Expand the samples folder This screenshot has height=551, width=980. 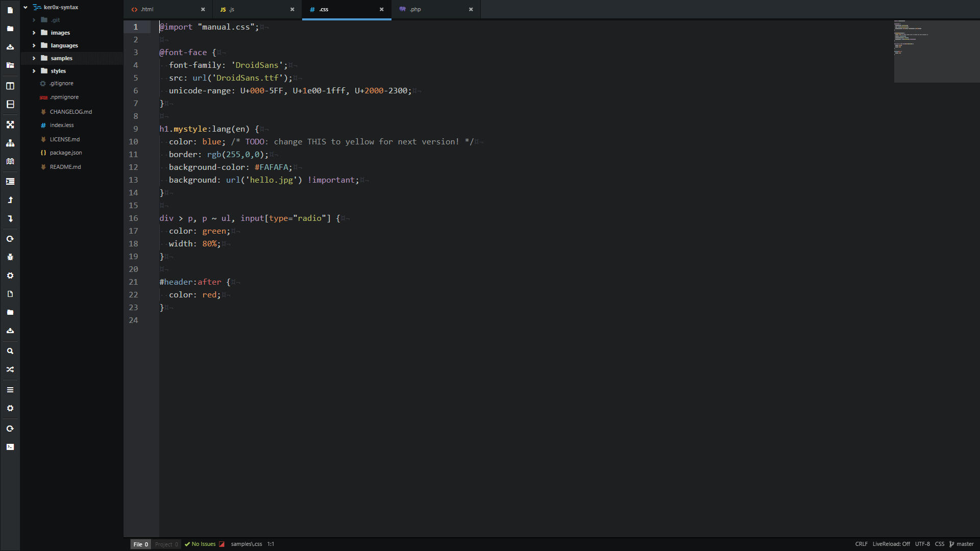click(34, 58)
